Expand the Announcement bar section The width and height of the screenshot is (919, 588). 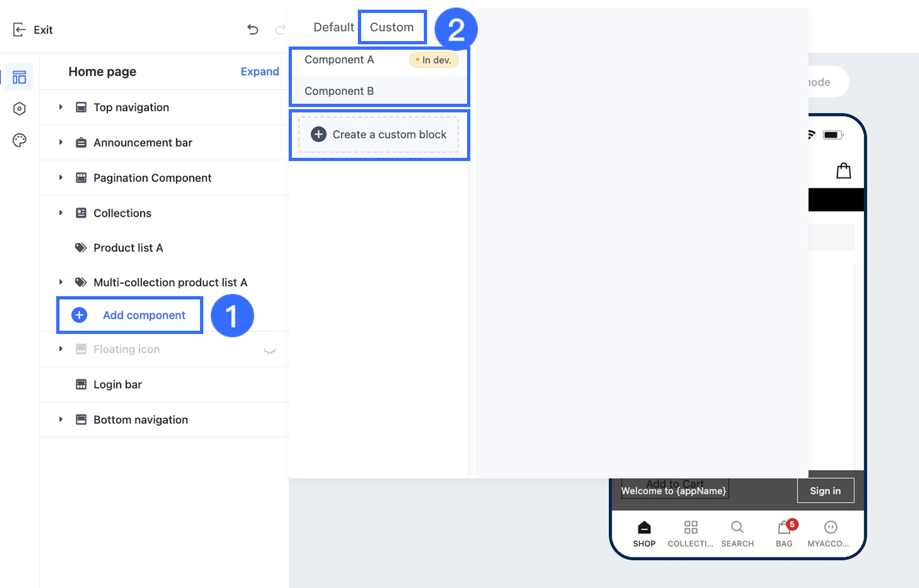coord(61,142)
